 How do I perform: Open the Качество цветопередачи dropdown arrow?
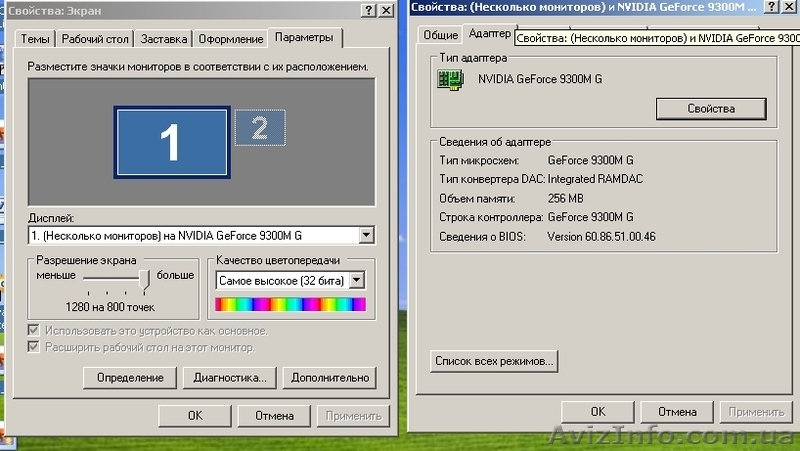(x=357, y=280)
